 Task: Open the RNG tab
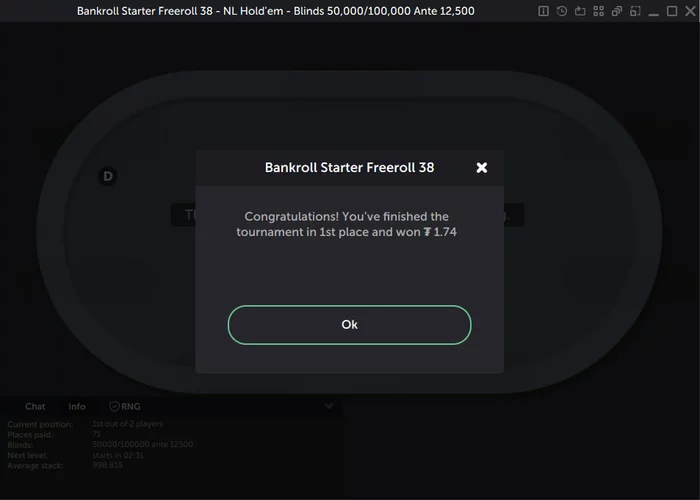tap(125, 406)
